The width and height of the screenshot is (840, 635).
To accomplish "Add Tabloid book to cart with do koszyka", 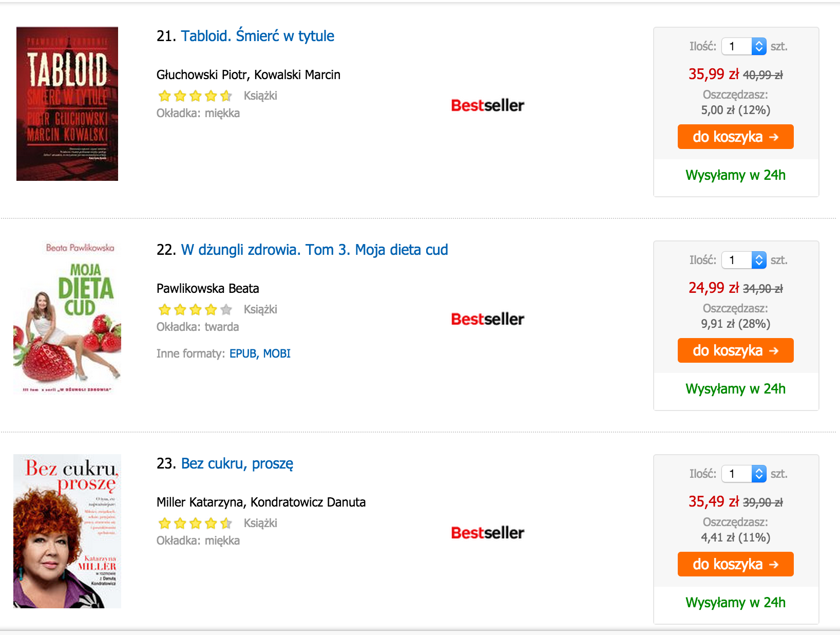I will 735,137.
